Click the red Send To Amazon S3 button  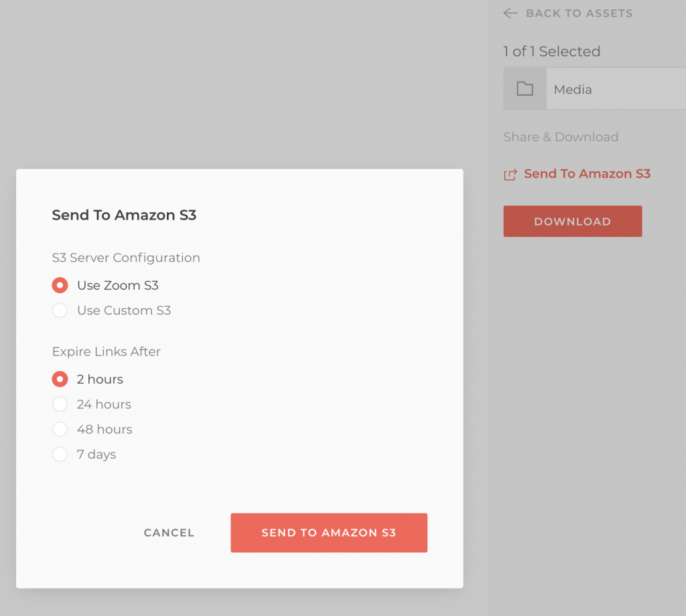(329, 532)
